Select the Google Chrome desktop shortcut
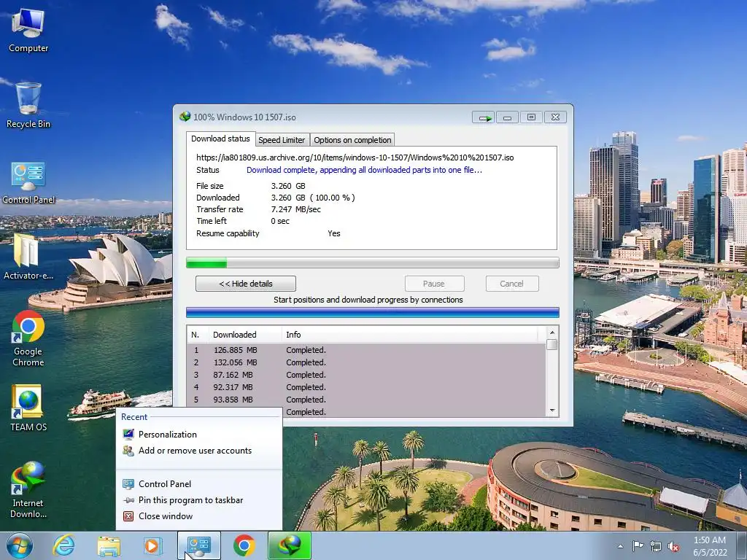The image size is (747, 560). tap(28, 338)
